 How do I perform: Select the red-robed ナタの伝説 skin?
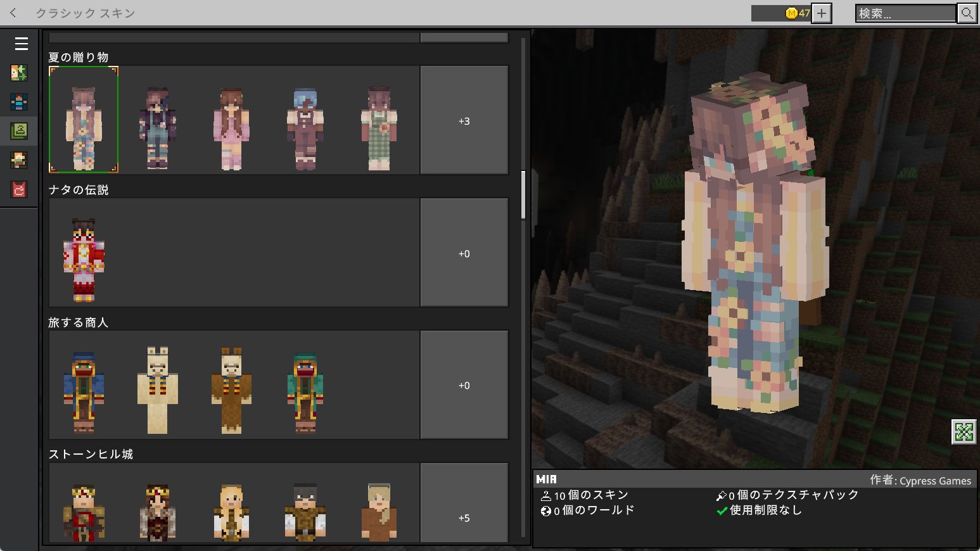[84, 260]
